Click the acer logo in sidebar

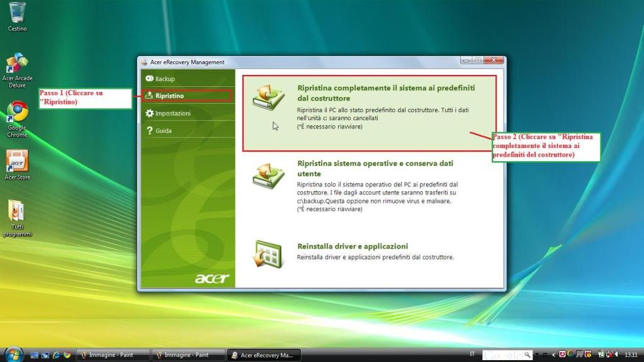212,279
